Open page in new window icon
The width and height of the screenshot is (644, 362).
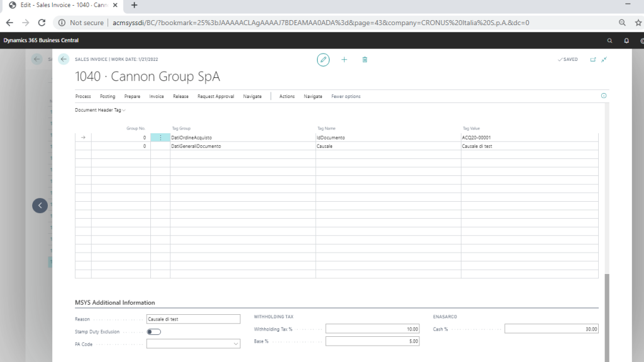[592, 60]
